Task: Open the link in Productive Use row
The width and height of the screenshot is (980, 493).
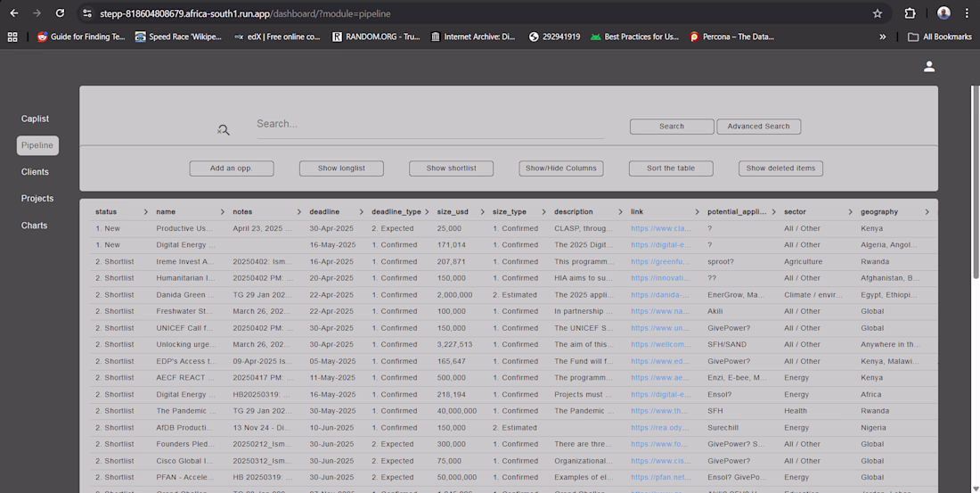Action: [660, 229]
